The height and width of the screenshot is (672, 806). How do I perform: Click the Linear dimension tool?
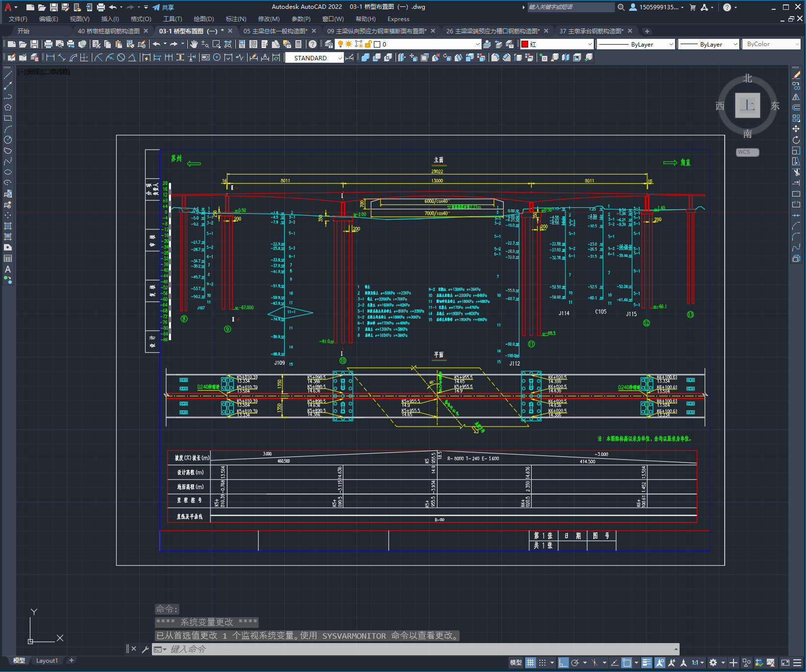50,57
